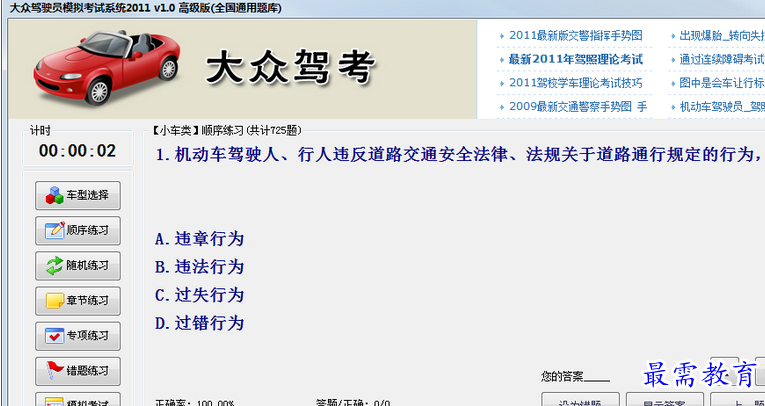Viewport: 765px width, 406px height.
Task: Choose answer B. 违法行为
Action: tap(199, 267)
